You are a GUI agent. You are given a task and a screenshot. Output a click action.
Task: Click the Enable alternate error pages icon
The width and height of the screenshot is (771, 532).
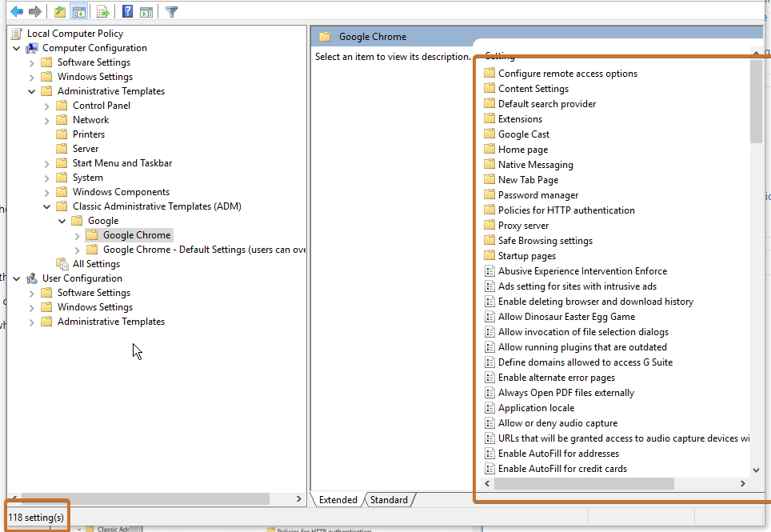[489, 377]
